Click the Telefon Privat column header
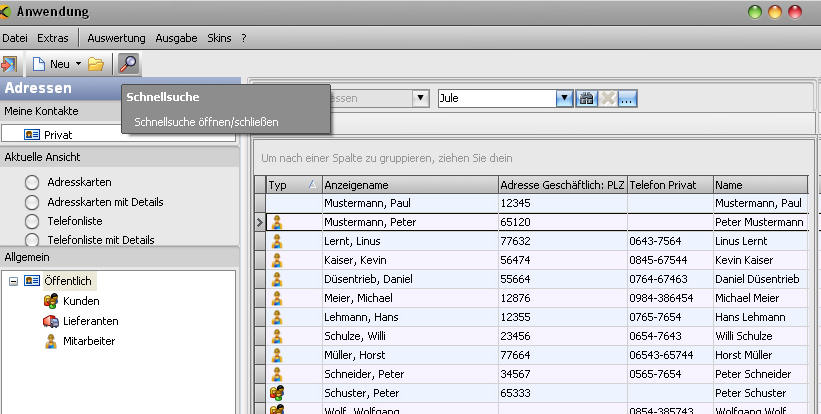This screenshot has height=414, width=821. point(670,185)
